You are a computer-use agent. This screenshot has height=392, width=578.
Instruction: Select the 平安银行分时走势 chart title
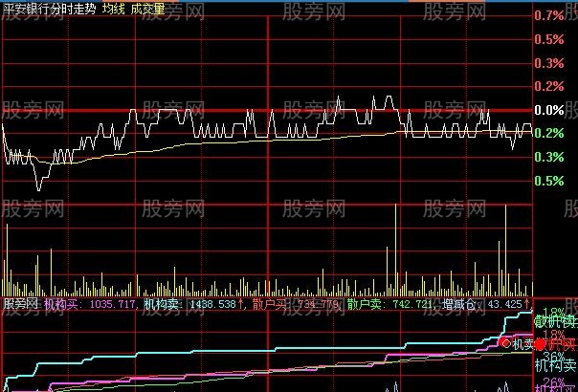pyautogui.click(x=49, y=8)
